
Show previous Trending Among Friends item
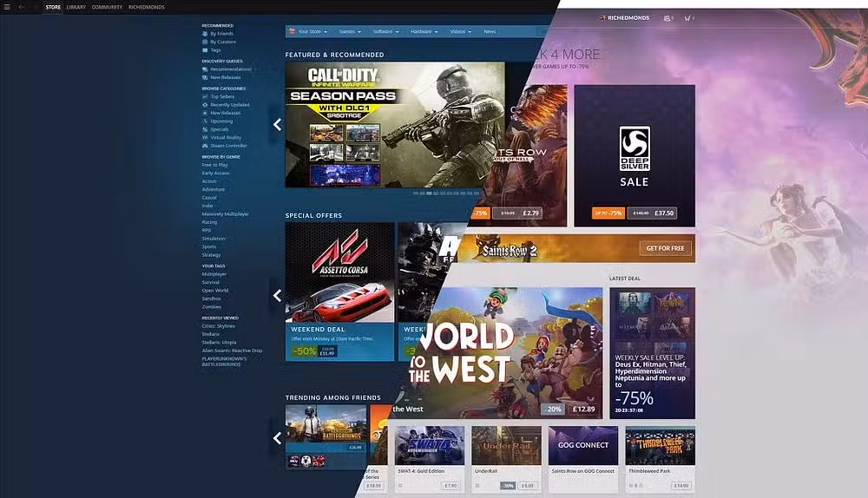pyautogui.click(x=277, y=438)
